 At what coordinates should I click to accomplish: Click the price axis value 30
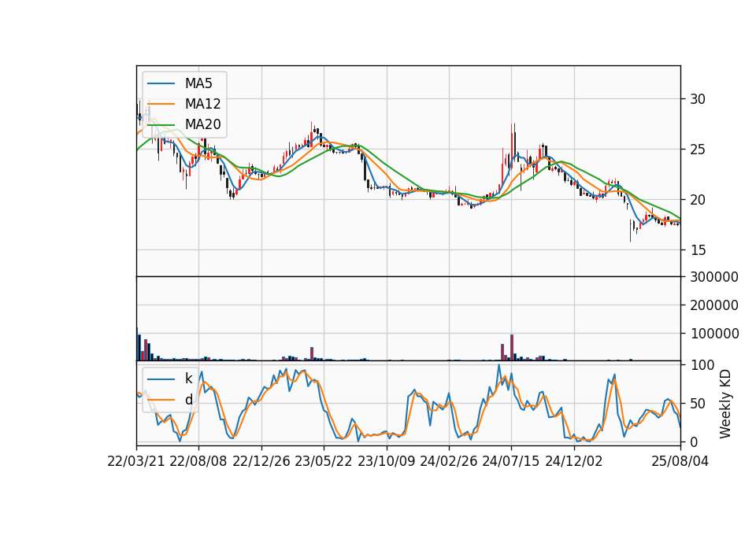(698, 99)
